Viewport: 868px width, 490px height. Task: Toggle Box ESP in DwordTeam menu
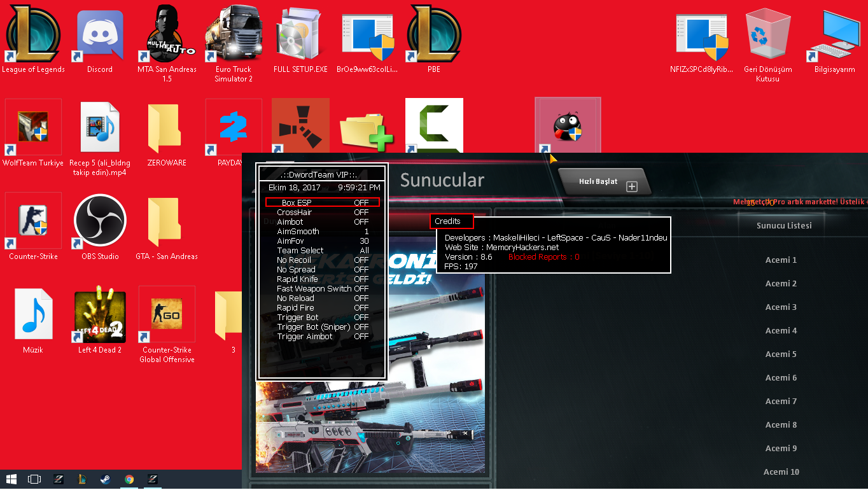point(323,202)
